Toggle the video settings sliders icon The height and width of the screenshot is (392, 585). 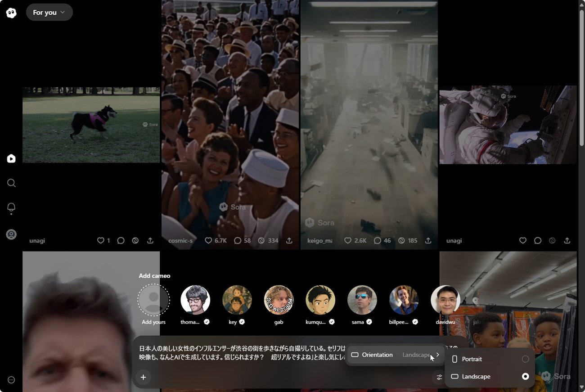[439, 377]
